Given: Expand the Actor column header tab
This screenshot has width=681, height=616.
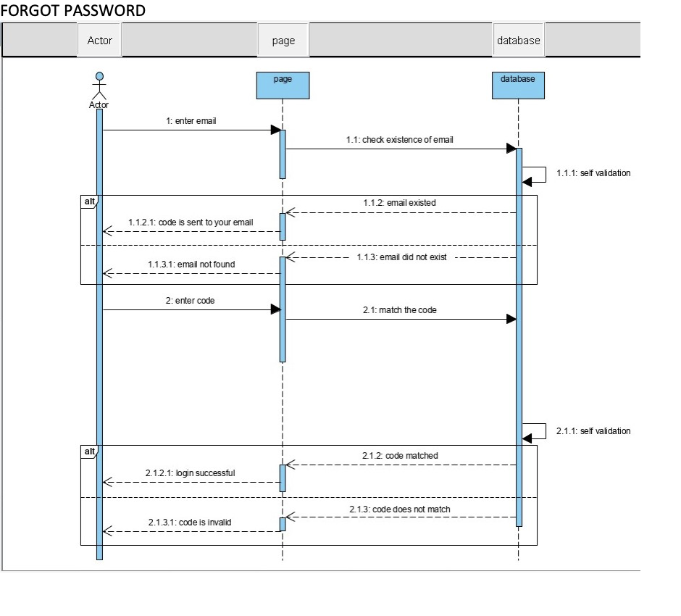Looking at the screenshot, I should 99,40.
